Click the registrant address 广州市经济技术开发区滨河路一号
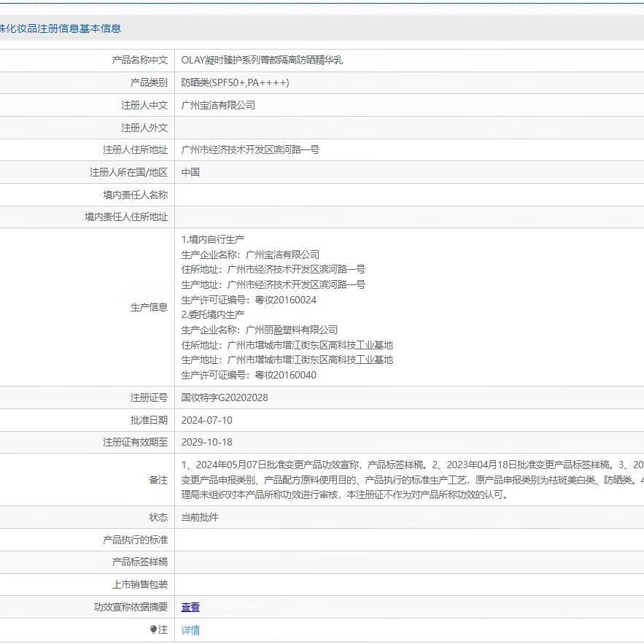The image size is (644, 644). point(250,150)
